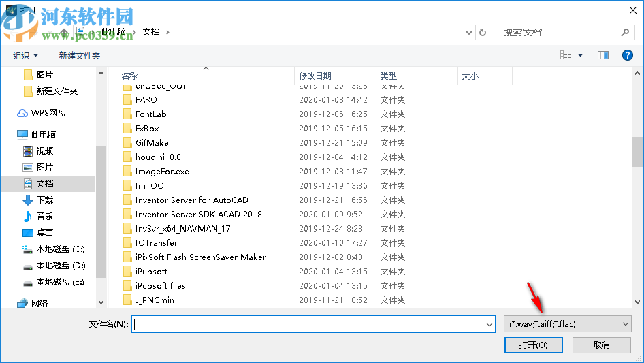Sort by 名称 column header
The height and width of the screenshot is (363, 644).
coord(129,76)
